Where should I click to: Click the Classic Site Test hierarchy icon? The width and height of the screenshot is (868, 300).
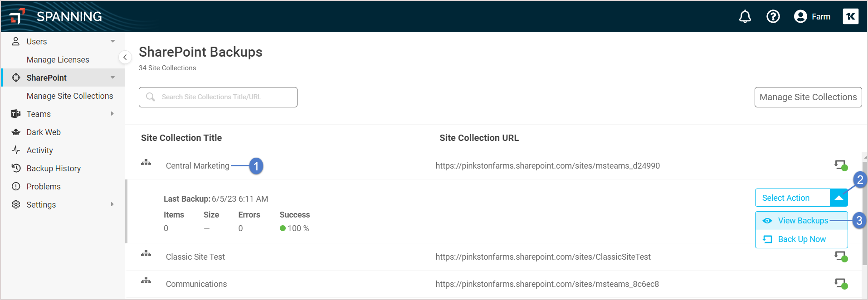[146, 253]
